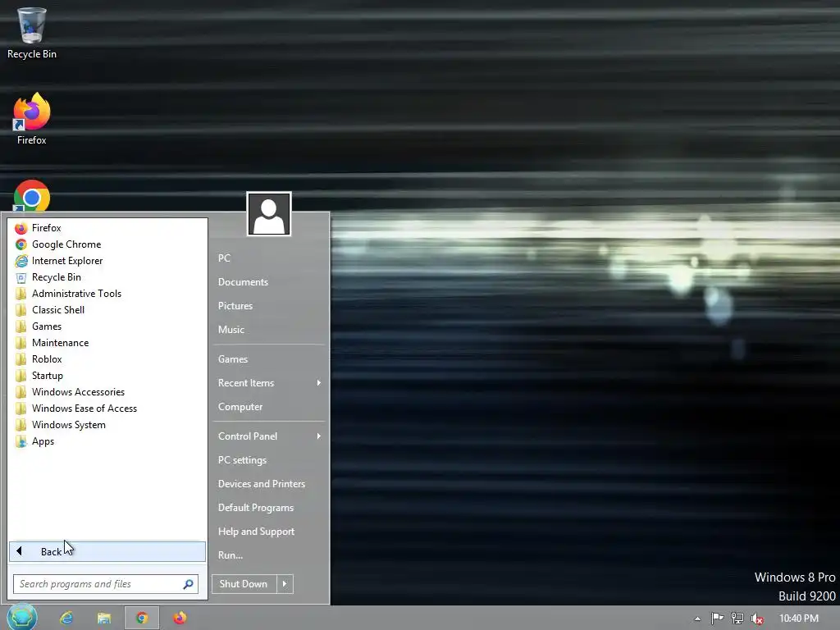Click the user account picture
Screen dimensions: 840x630
tap(269, 214)
